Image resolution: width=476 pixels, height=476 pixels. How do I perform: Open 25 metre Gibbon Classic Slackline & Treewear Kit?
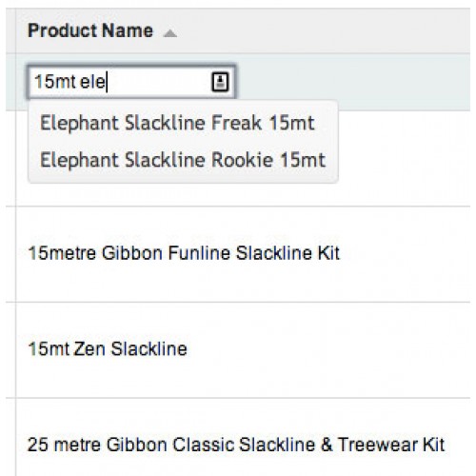(236, 445)
